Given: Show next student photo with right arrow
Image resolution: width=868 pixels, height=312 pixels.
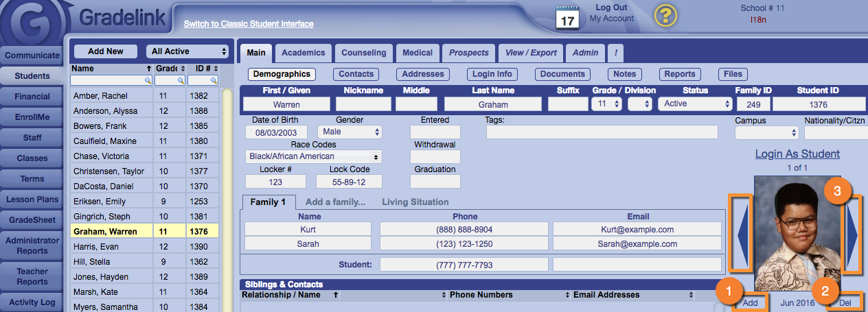Looking at the screenshot, I should (852, 234).
